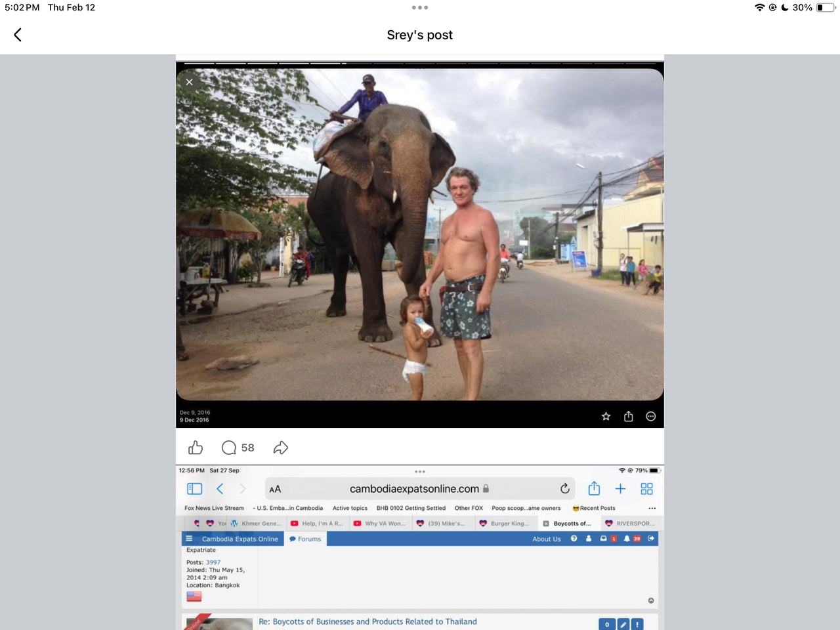Open the elephant photo in the post
Screen dimensions: 840x630
pos(420,234)
